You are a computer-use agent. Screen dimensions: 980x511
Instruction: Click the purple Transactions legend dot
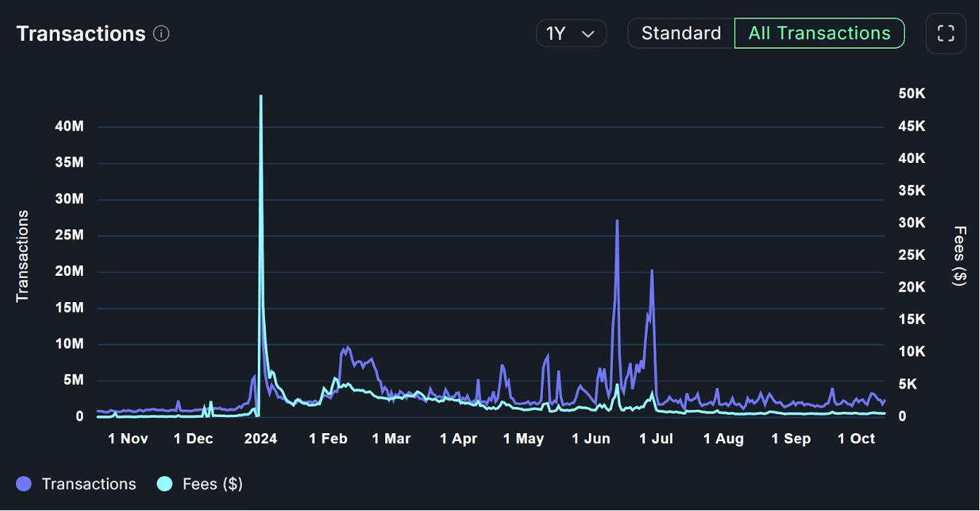pyautogui.click(x=24, y=484)
